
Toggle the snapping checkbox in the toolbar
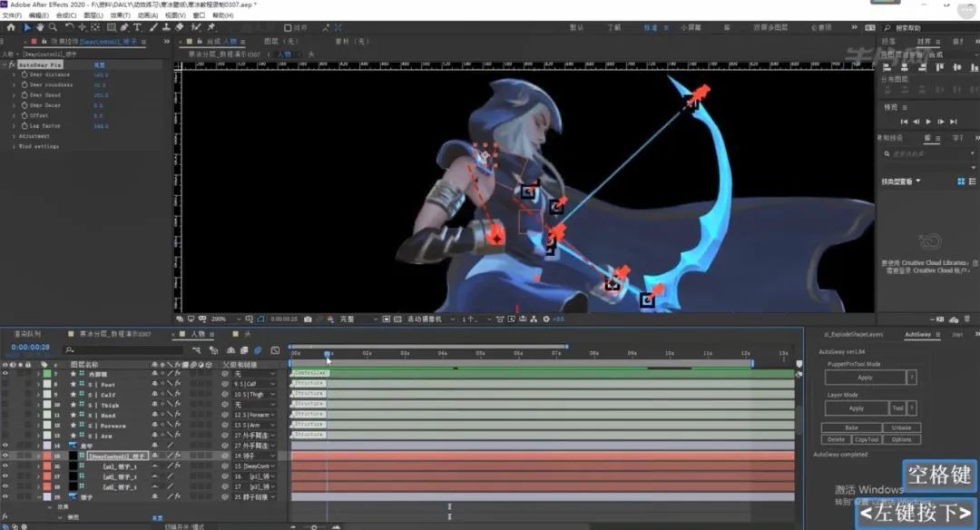coord(289,27)
